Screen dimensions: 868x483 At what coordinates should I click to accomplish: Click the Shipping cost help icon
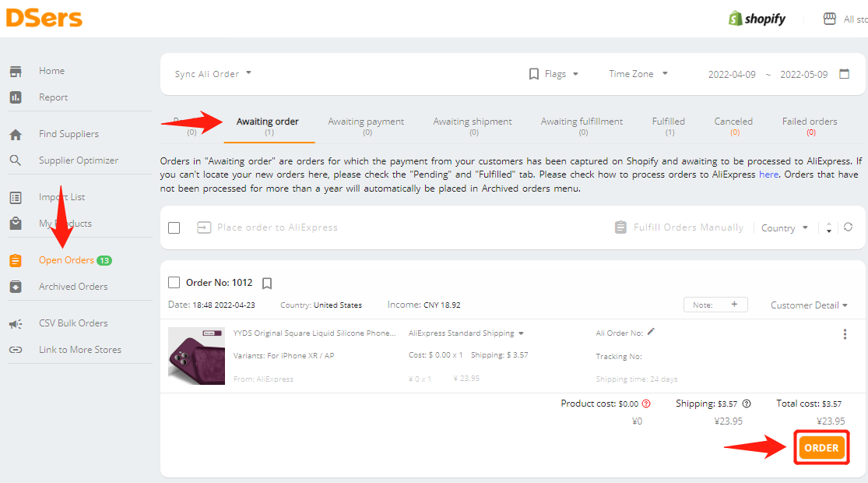click(747, 404)
